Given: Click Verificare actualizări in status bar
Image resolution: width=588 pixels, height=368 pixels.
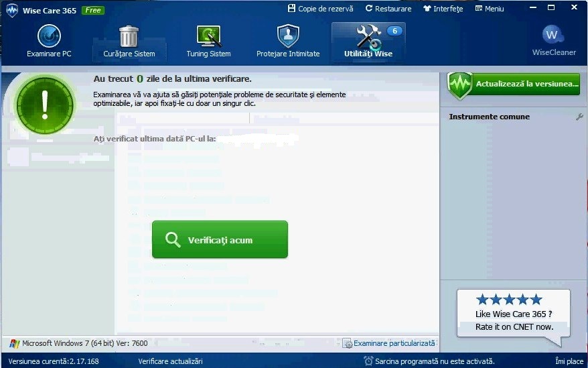Looking at the screenshot, I should pos(170,361).
